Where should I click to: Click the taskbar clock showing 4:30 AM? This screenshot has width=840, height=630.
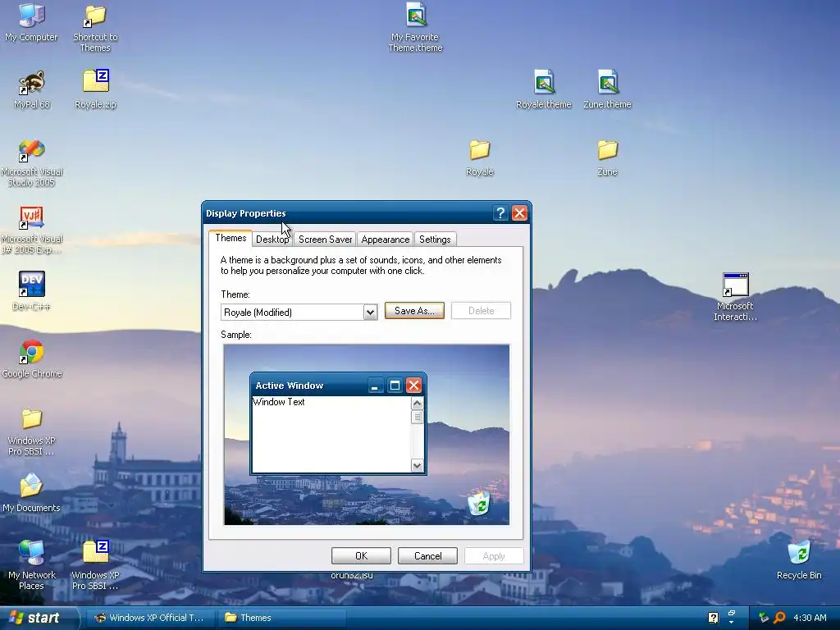tap(810, 618)
